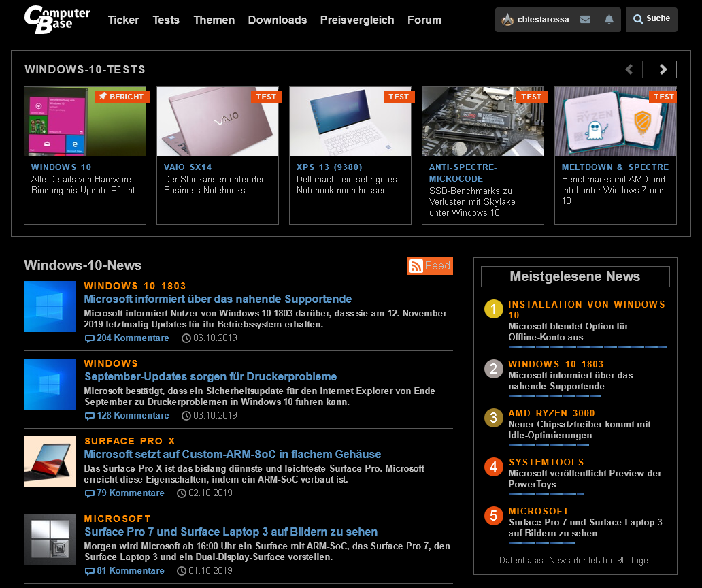Open article September-Updates sorgen für Druckerprobleme
702x588 pixels.
point(211,376)
